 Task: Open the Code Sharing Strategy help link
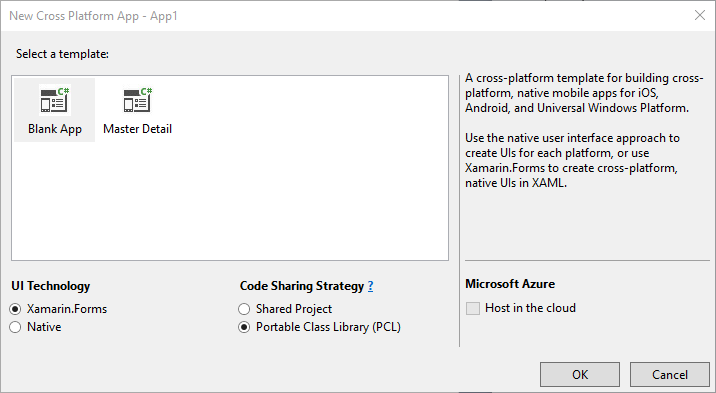click(x=370, y=286)
